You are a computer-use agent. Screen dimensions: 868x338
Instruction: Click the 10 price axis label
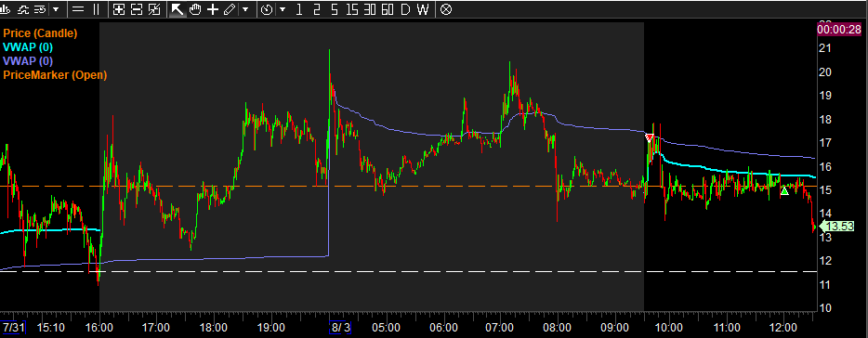point(825,308)
